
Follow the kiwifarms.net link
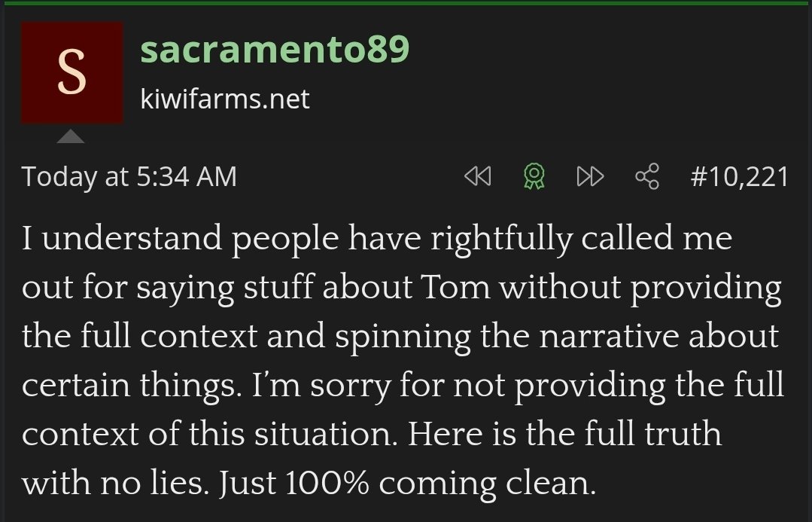tap(225, 99)
